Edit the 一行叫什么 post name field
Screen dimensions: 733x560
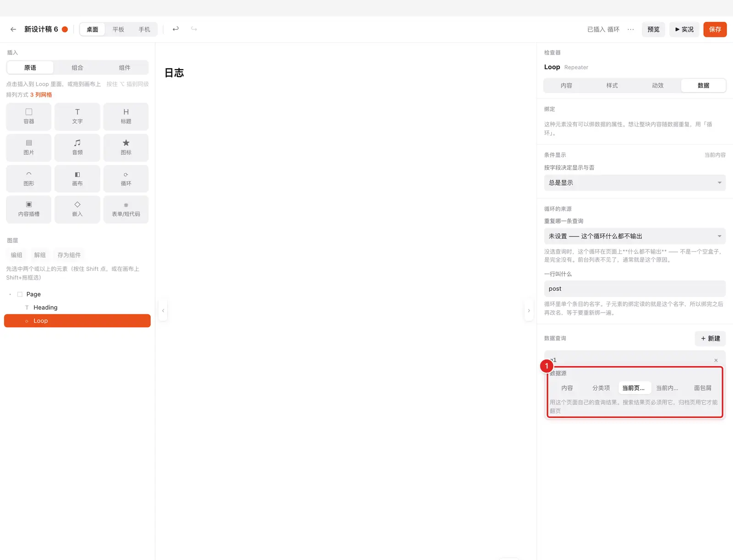(x=635, y=289)
